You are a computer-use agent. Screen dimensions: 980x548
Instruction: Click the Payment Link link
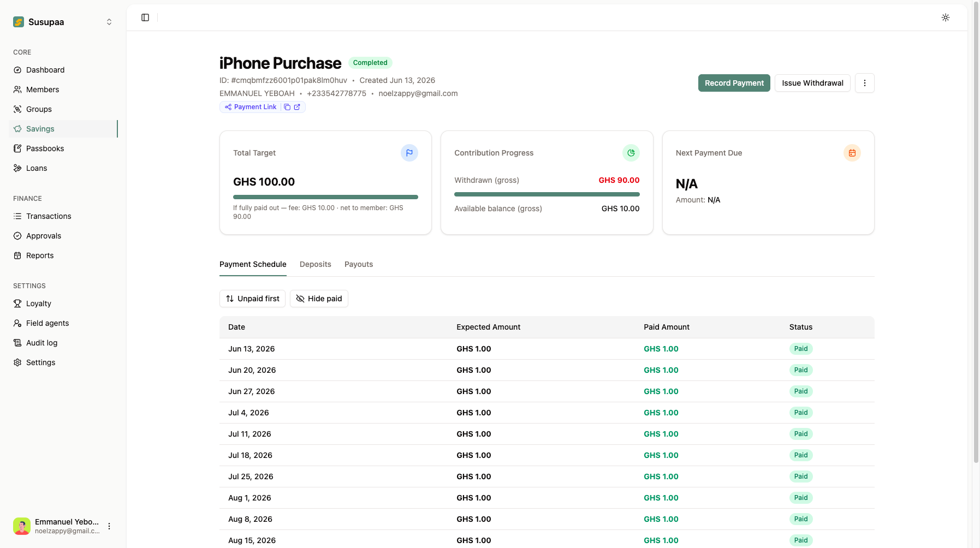coord(251,107)
